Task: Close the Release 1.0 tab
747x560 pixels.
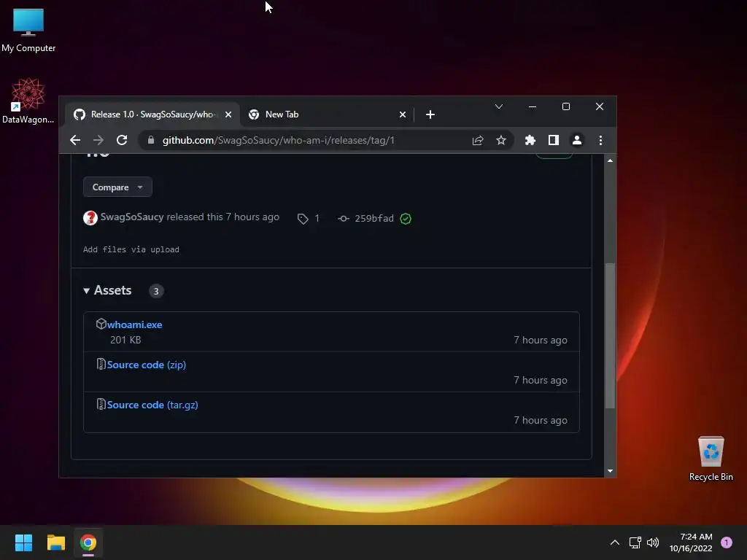Action: [228, 114]
